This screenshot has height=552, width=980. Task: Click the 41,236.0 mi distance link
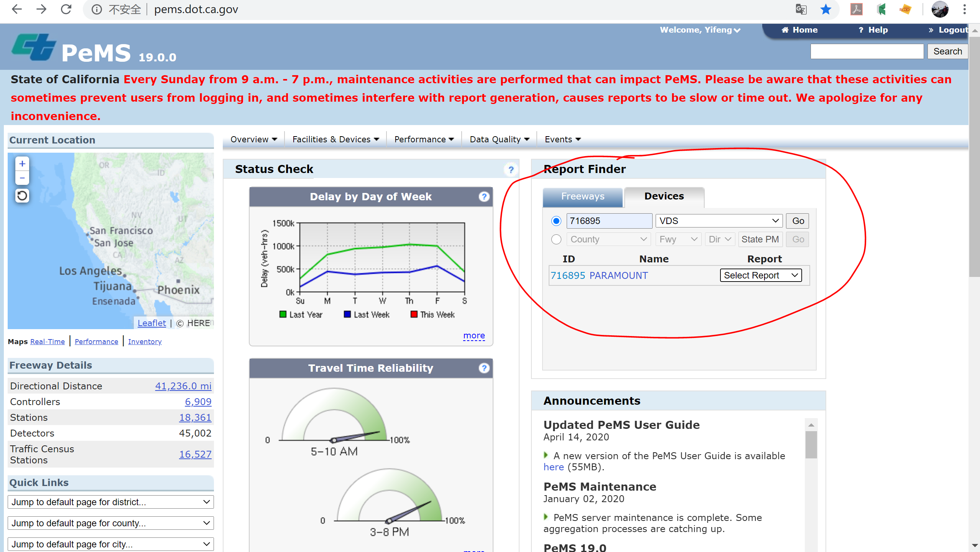pos(183,386)
